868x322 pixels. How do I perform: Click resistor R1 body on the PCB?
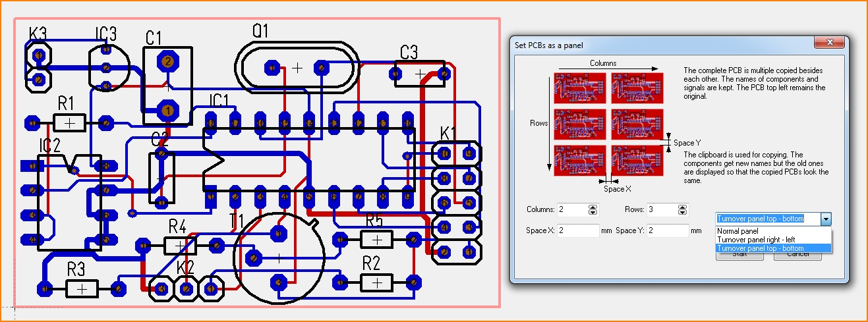tap(70, 122)
